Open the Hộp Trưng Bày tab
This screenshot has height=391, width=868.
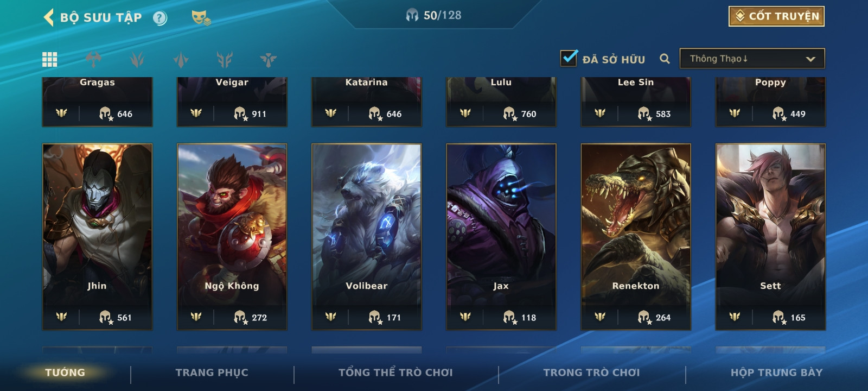pyautogui.click(x=776, y=373)
